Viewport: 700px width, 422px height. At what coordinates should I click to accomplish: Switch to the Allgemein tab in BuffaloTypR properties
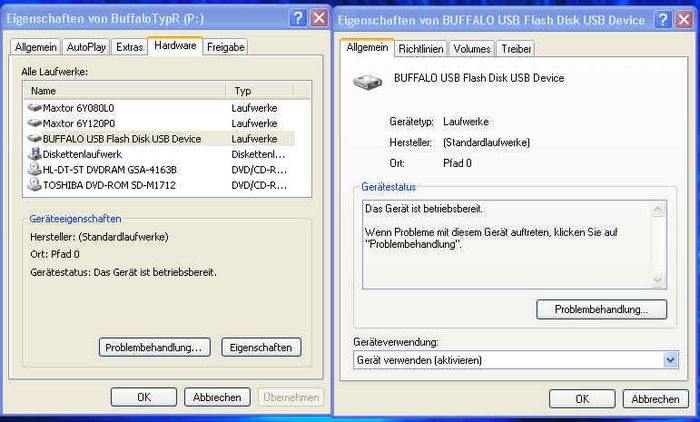(x=36, y=47)
